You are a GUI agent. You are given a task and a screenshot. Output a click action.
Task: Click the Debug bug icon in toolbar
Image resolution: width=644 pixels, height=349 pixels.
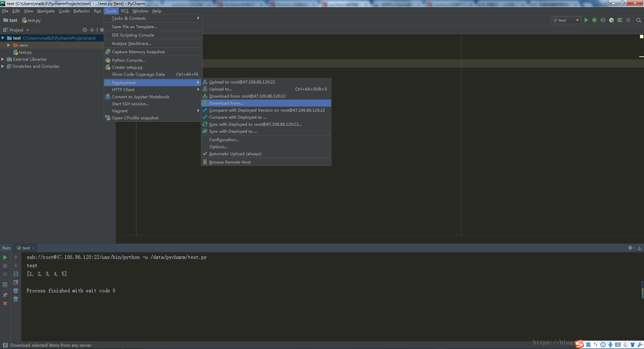click(x=594, y=20)
